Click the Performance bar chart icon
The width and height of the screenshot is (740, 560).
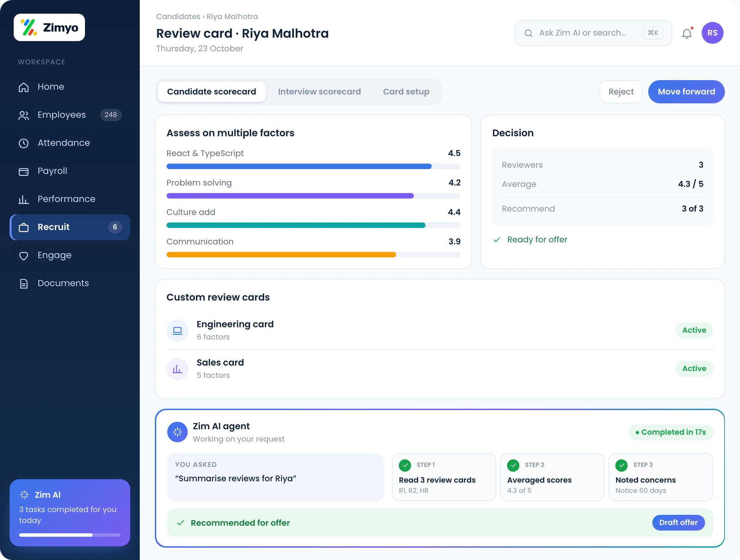[x=24, y=199]
